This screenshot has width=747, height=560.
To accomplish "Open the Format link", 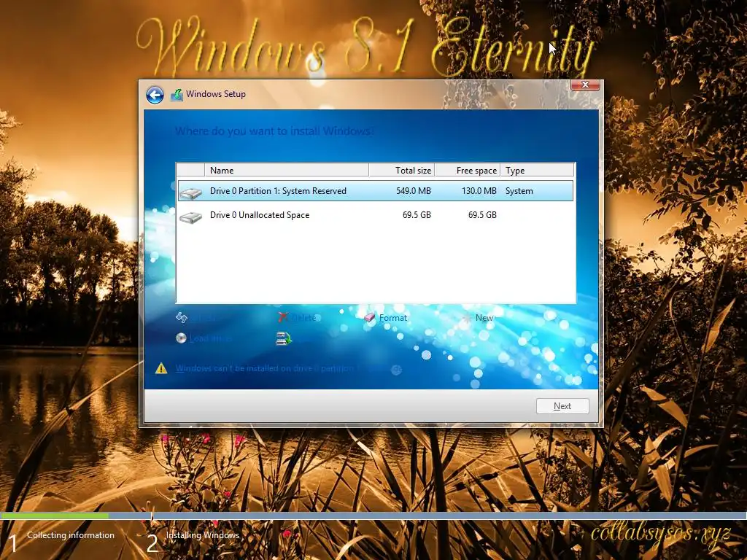I will pyautogui.click(x=393, y=318).
